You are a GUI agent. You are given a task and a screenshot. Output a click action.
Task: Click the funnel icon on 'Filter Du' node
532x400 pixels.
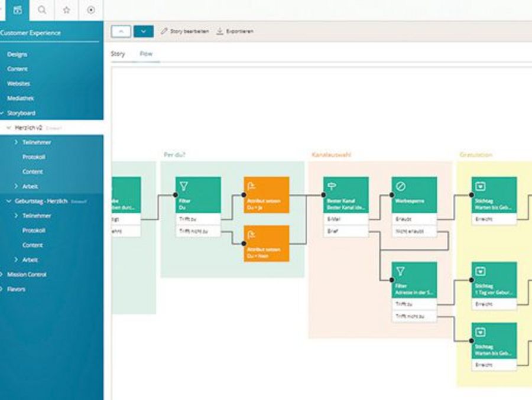click(x=184, y=186)
